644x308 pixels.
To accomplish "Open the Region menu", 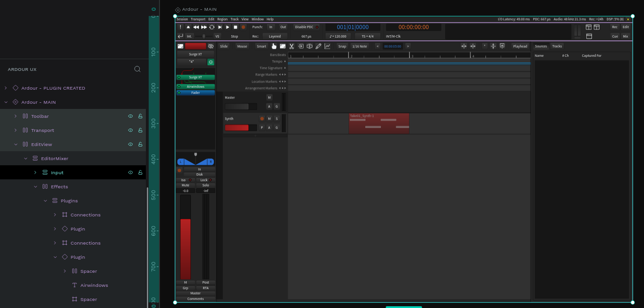I will (x=222, y=19).
